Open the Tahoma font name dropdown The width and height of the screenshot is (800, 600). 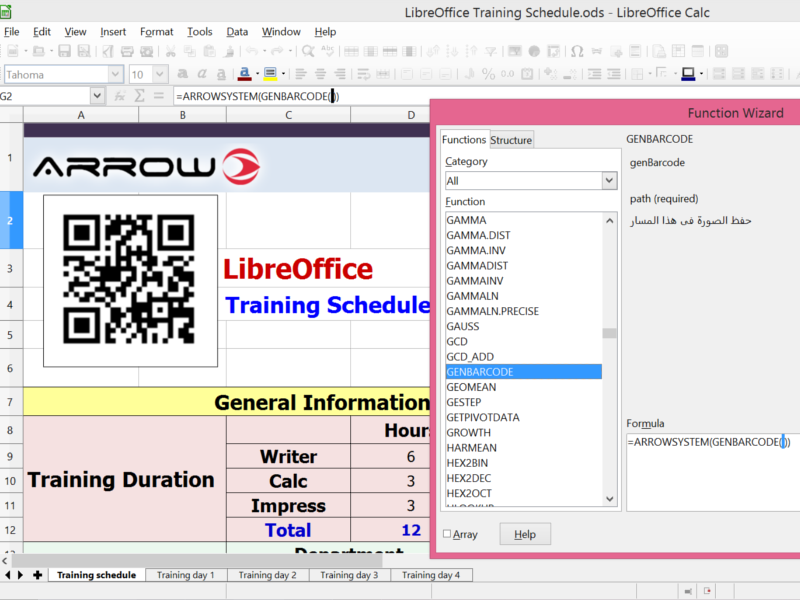point(116,73)
